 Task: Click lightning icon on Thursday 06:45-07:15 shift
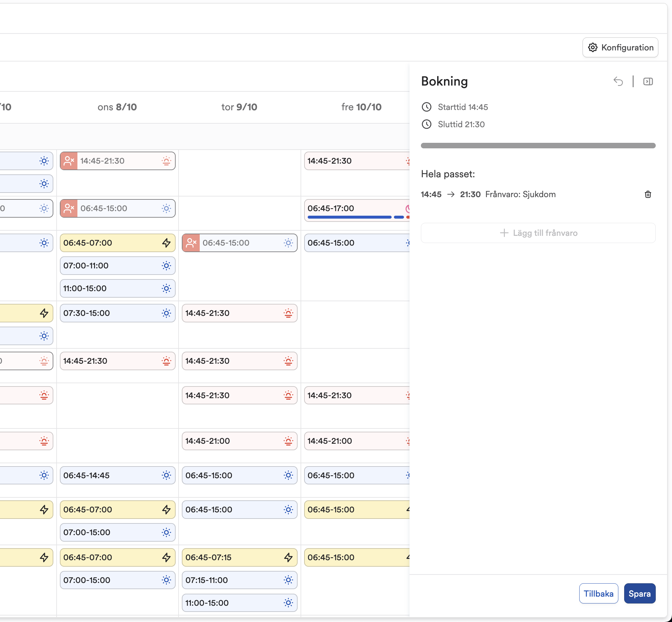click(288, 557)
